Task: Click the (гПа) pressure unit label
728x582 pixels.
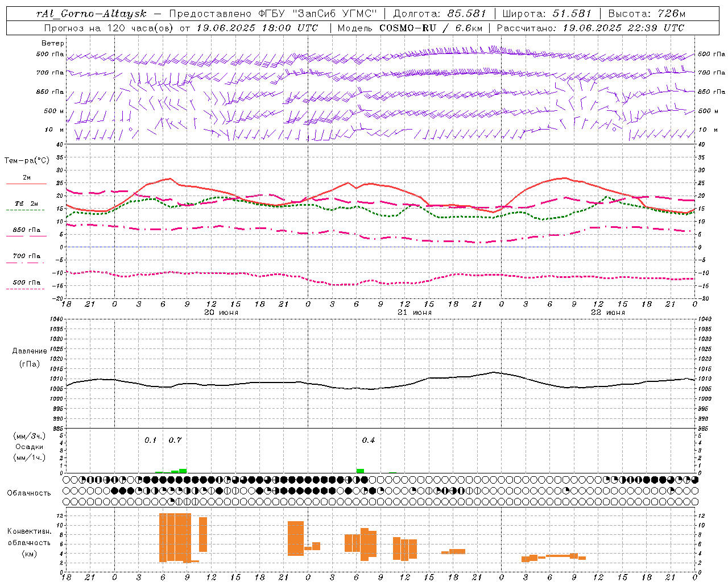Action: [30, 364]
